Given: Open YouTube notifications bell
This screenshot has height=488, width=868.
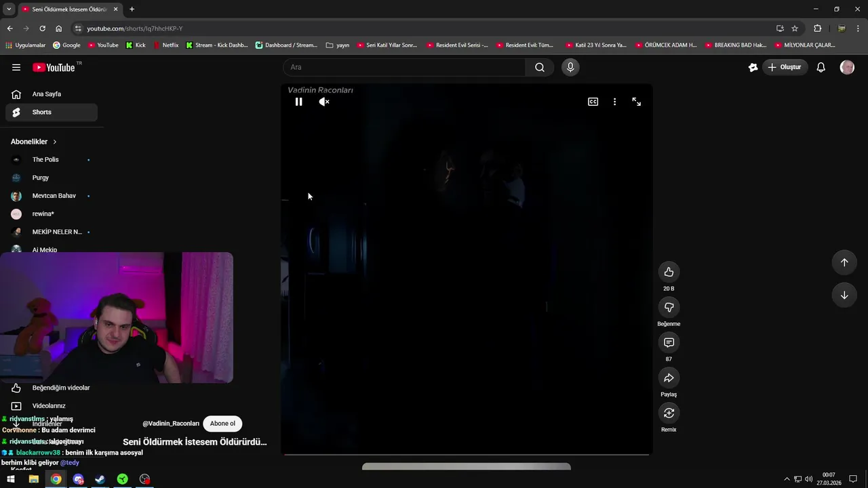Looking at the screenshot, I should pyautogui.click(x=821, y=67).
